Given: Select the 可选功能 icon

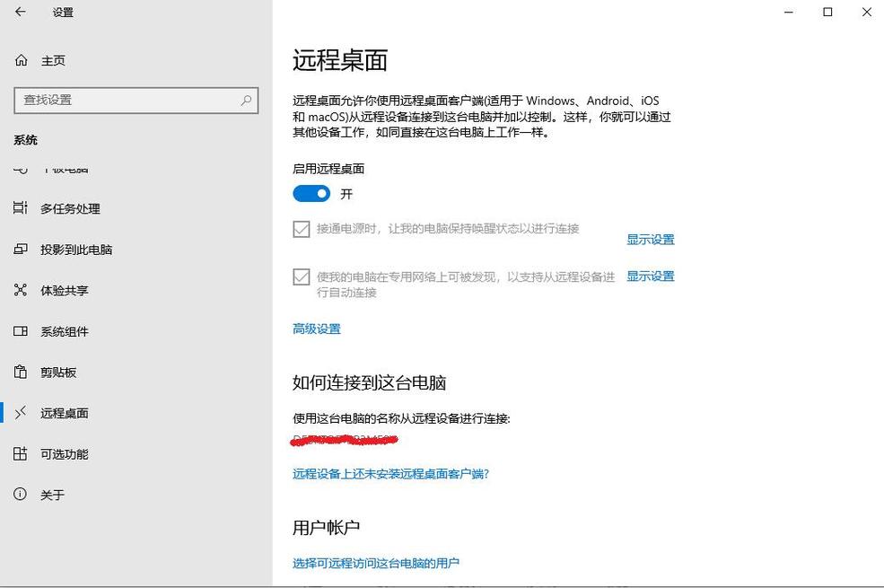Looking at the screenshot, I should [x=21, y=454].
